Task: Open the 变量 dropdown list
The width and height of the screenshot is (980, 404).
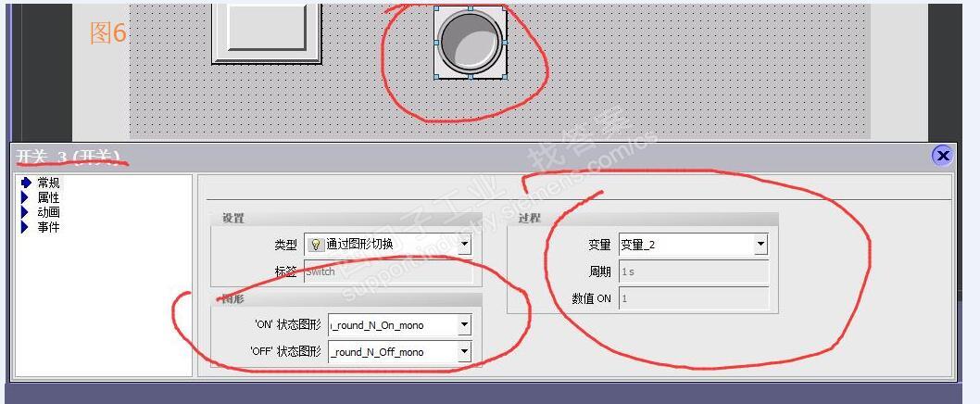Action: [x=760, y=245]
